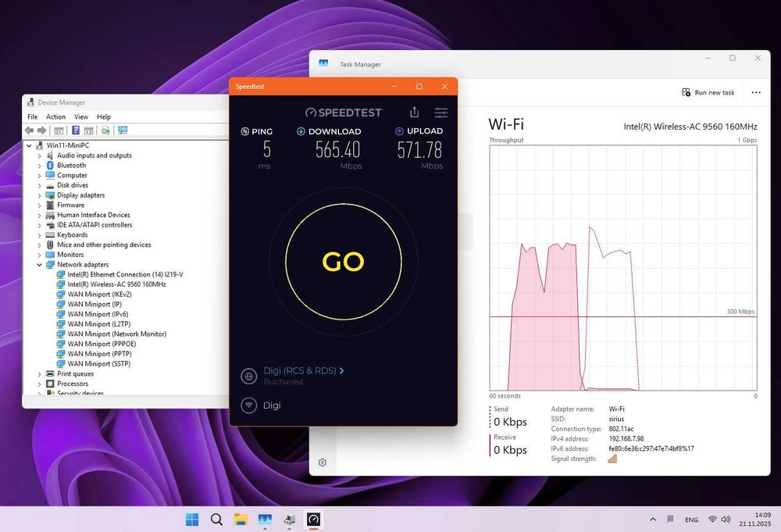Image resolution: width=781 pixels, height=532 pixels.
Task: Click the Wi-Fi throughput graph
Action: tap(623, 268)
